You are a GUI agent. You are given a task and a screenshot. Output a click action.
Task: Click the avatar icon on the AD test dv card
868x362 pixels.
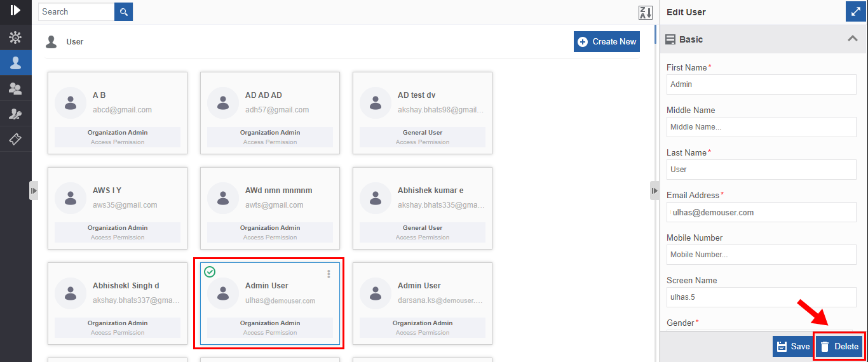pos(376,103)
